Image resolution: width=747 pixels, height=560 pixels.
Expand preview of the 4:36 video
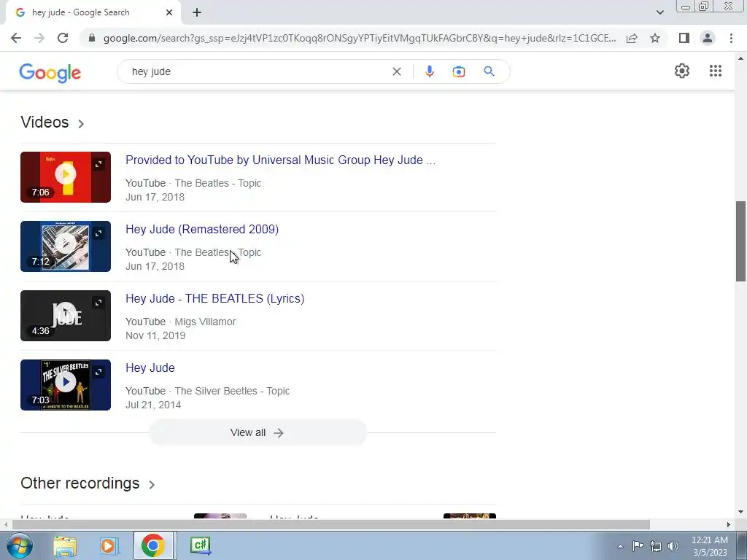click(x=98, y=303)
